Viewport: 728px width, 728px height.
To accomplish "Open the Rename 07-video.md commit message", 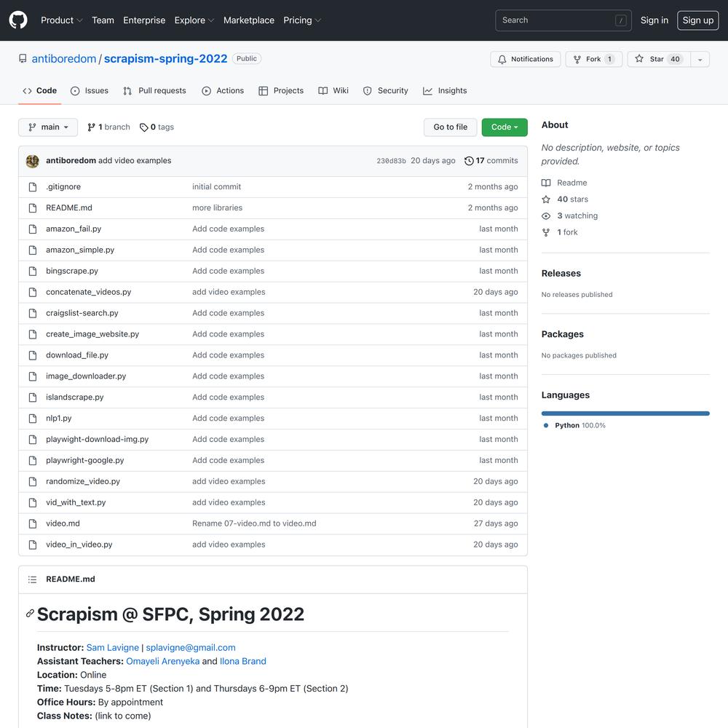I will coord(254,523).
